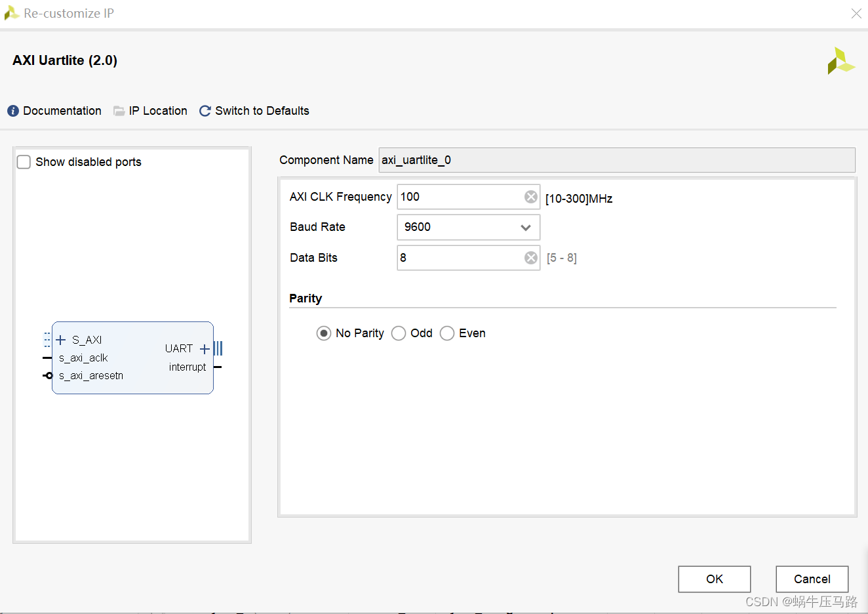Click the s_axi_aresetn port label

point(91,376)
